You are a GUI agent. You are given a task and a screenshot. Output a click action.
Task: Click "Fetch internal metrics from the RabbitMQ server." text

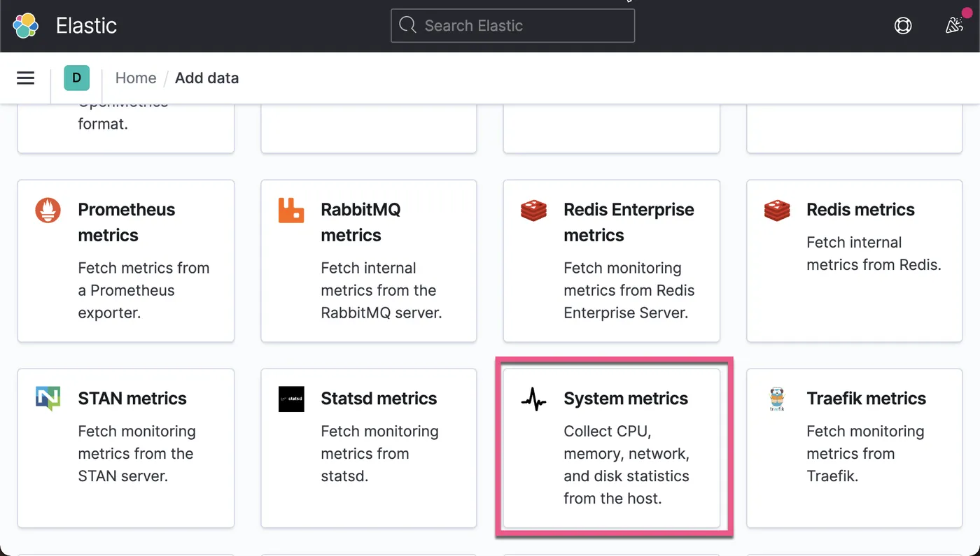coord(381,290)
